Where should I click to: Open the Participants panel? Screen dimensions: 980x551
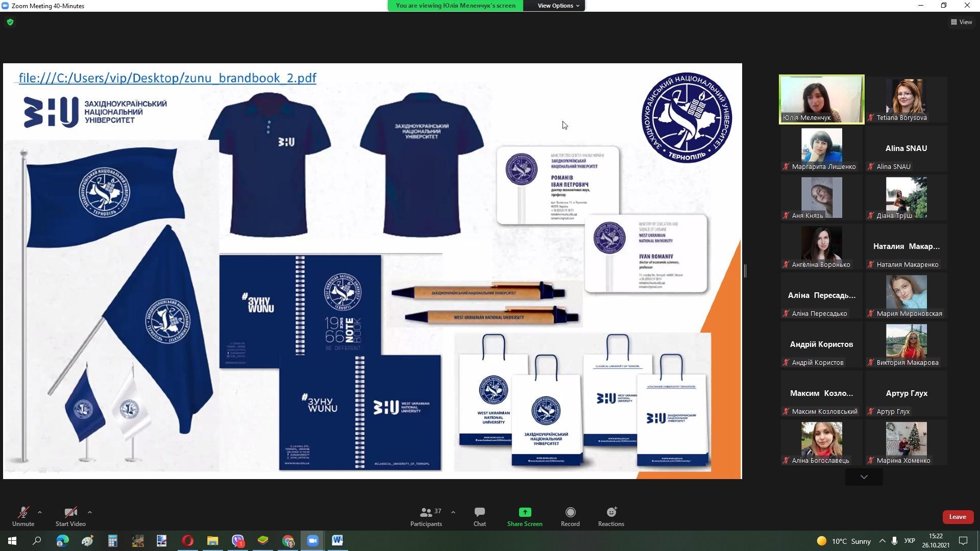426,516
